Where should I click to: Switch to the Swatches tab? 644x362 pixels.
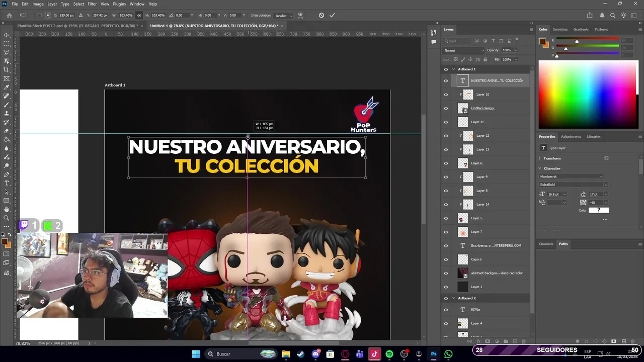pos(560,29)
